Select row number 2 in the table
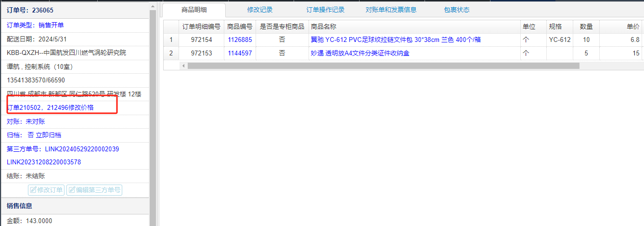644x226 pixels. click(171, 53)
